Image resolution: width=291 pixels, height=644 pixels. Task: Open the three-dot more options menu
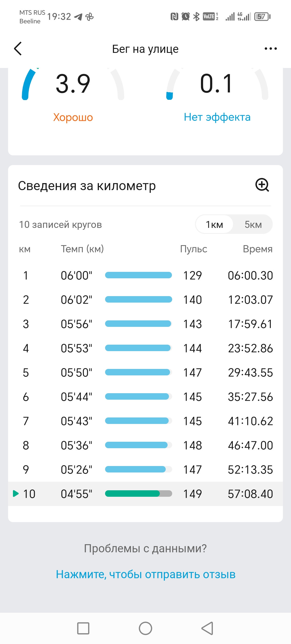click(271, 49)
